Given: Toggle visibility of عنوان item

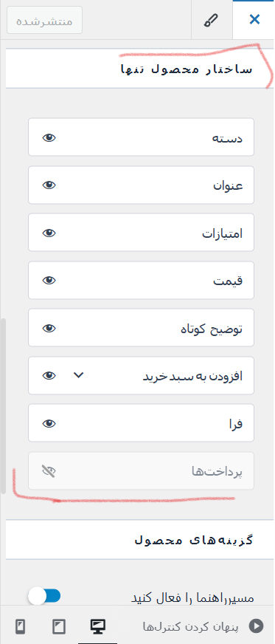Looking at the screenshot, I should tap(49, 185).
